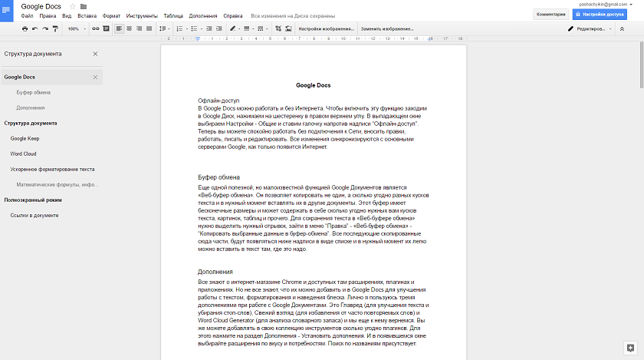Open the Таблица menu
The height and width of the screenshot is (360, 644).
pos(173,16)
